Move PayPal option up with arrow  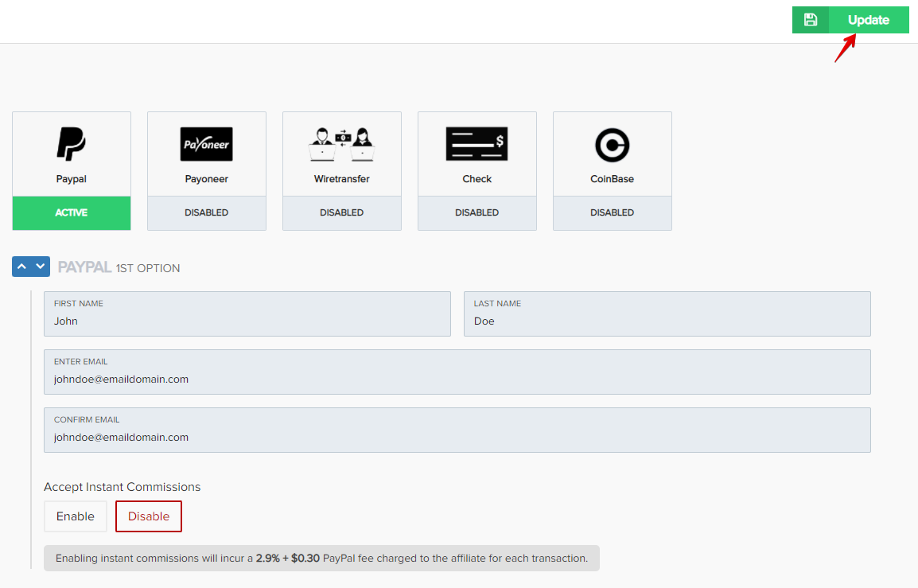pos(22,267)
